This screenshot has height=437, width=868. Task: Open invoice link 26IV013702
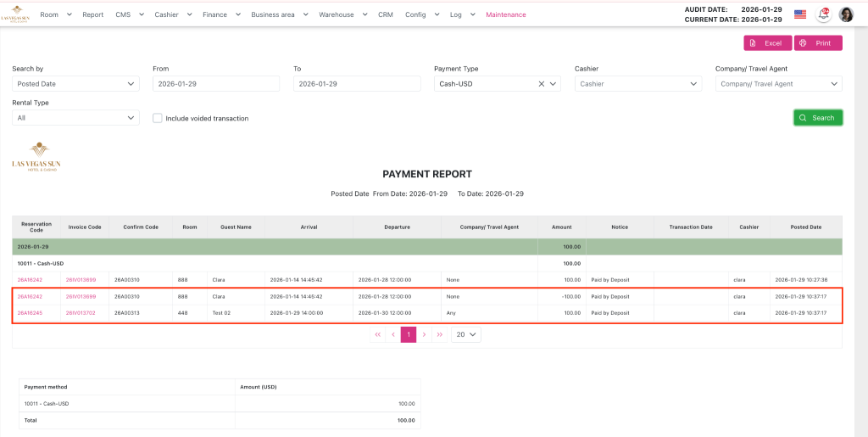pyautogui.click(x=81, y=312)
